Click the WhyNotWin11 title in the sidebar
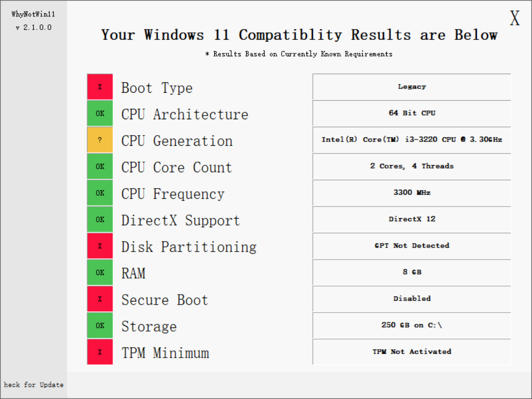This screenshot has width=532, height=399. [33, 14]
